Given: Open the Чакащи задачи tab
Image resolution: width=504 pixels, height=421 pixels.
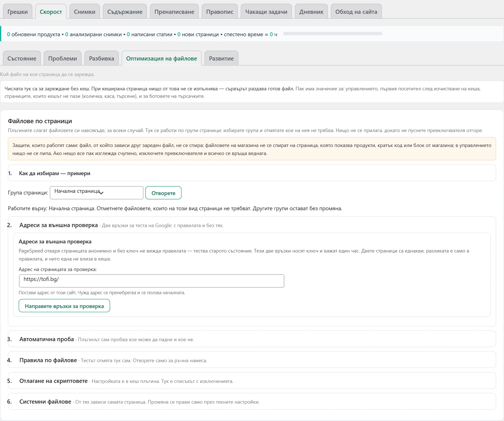Looking at the screenshot, I should [266, 12].
